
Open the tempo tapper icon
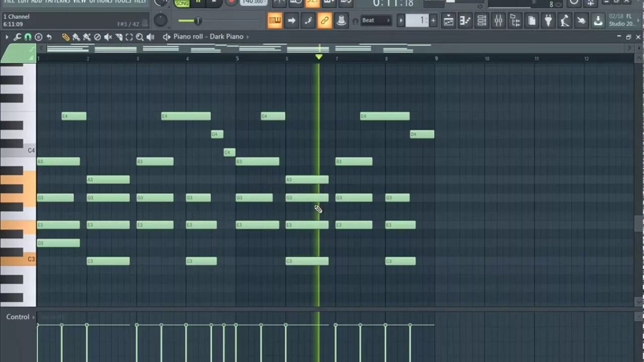pos(565,21)
